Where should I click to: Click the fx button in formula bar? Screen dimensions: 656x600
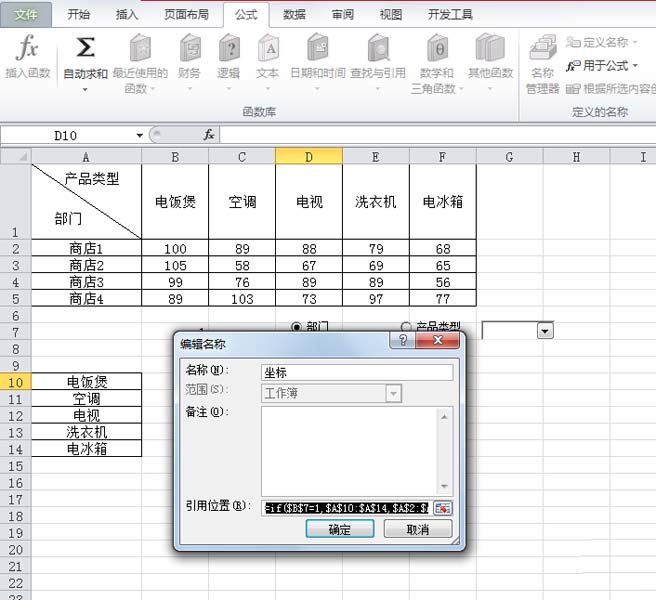[208, 135]
